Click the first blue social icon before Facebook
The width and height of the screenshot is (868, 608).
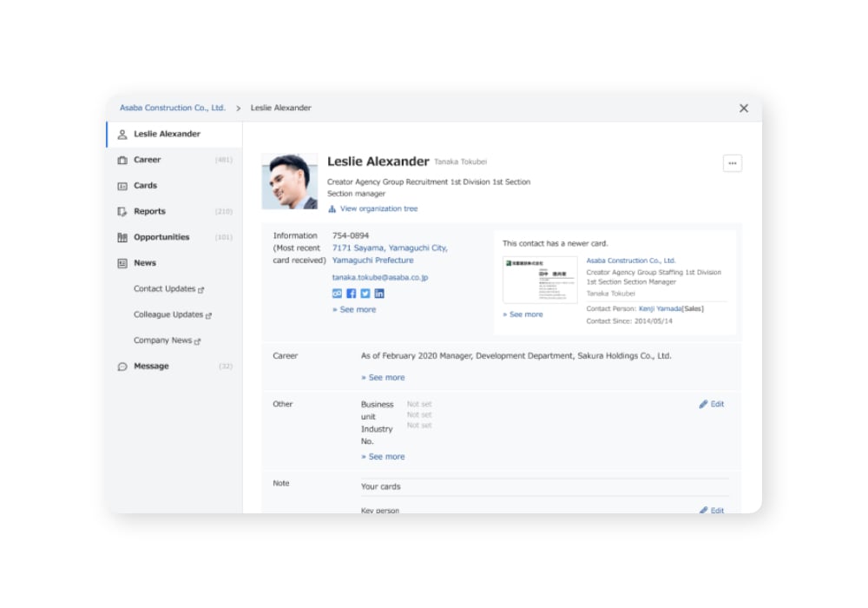(337, 294)
